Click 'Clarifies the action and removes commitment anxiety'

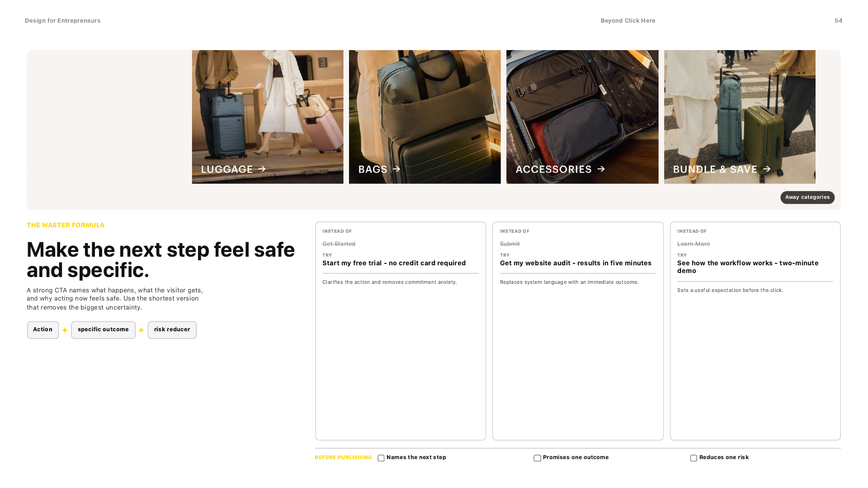pos(390,282)
